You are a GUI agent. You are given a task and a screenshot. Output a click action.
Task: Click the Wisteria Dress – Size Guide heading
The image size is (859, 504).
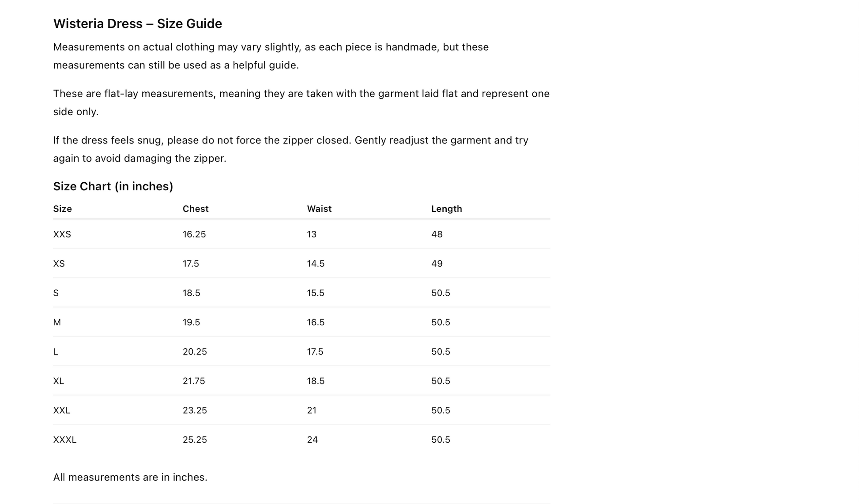(137, 24)
